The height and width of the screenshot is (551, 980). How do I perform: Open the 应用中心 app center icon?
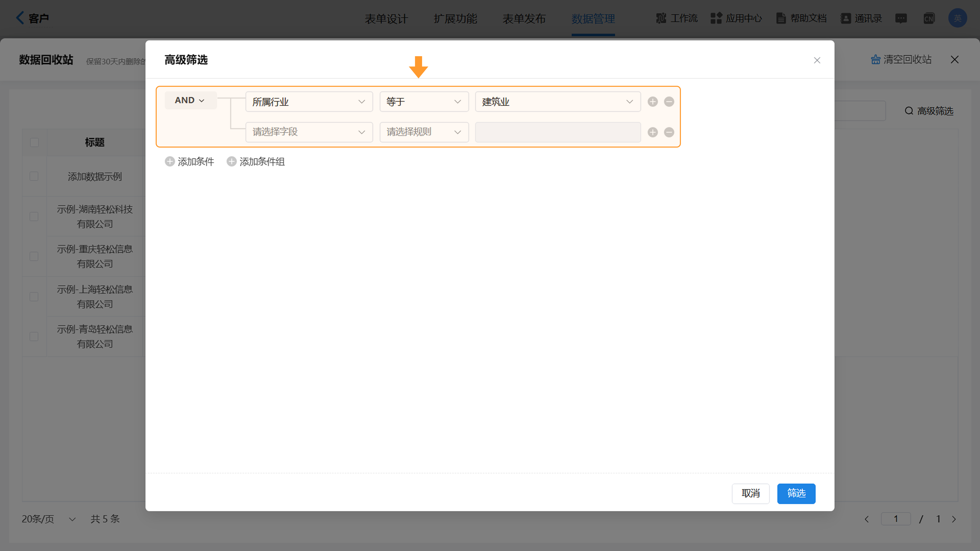716,18
